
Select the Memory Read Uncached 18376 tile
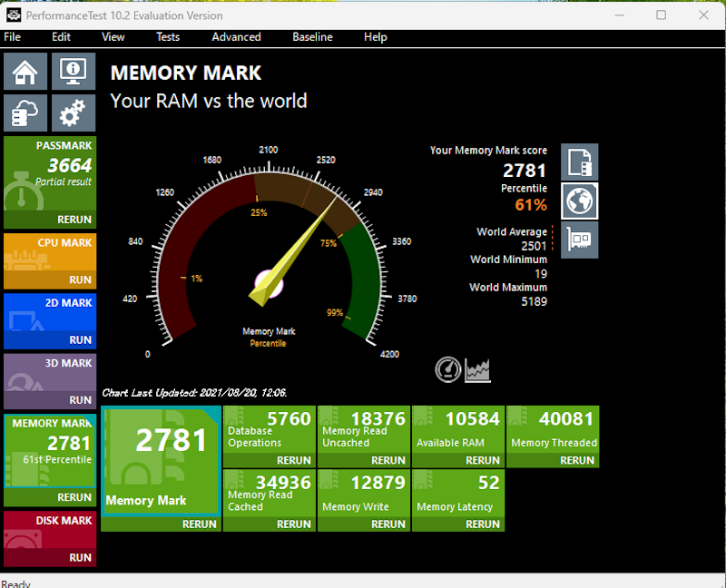pos(364,429)
